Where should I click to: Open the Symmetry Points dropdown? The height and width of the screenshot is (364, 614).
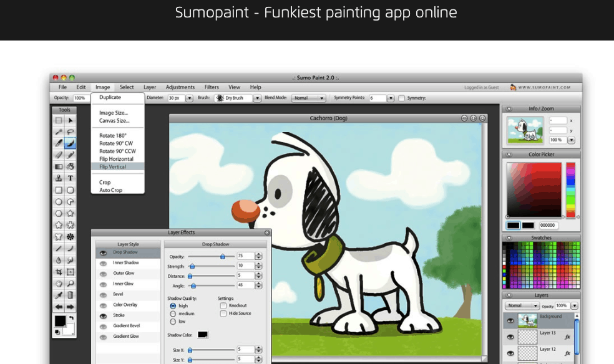point(391,98)
